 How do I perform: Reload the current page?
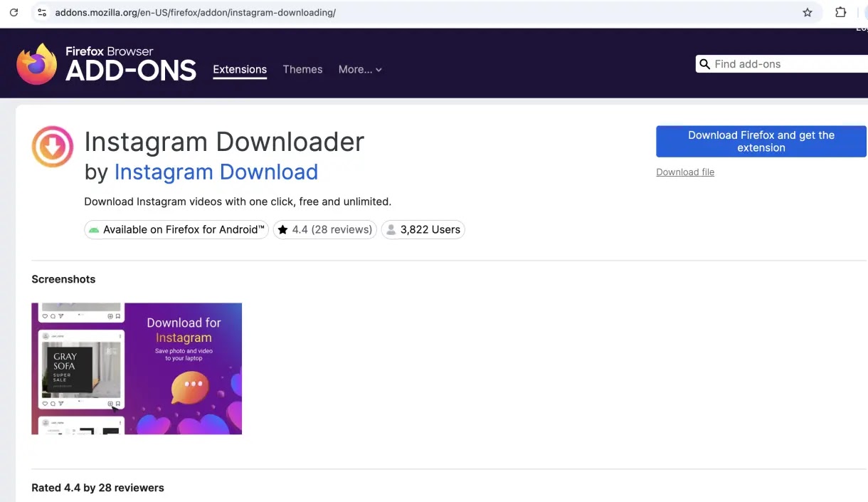[14, 12]
